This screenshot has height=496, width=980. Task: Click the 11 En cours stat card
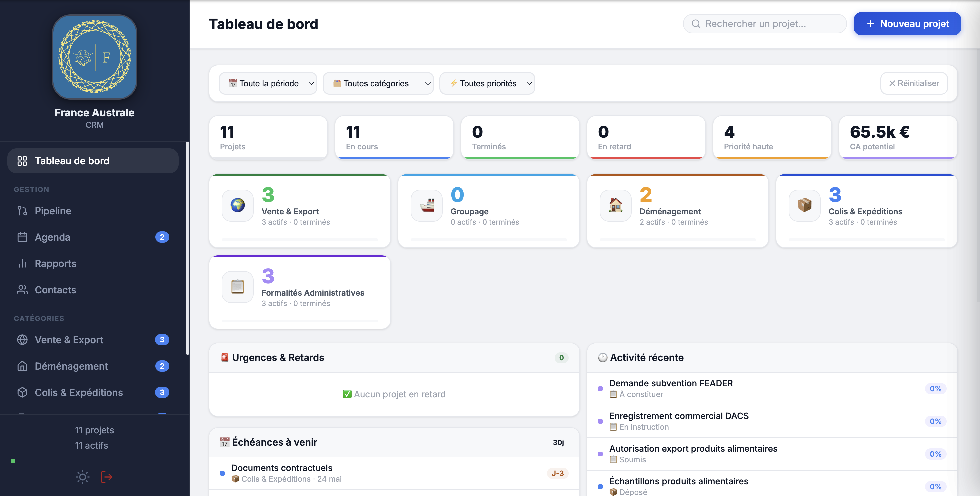point(394,137)
